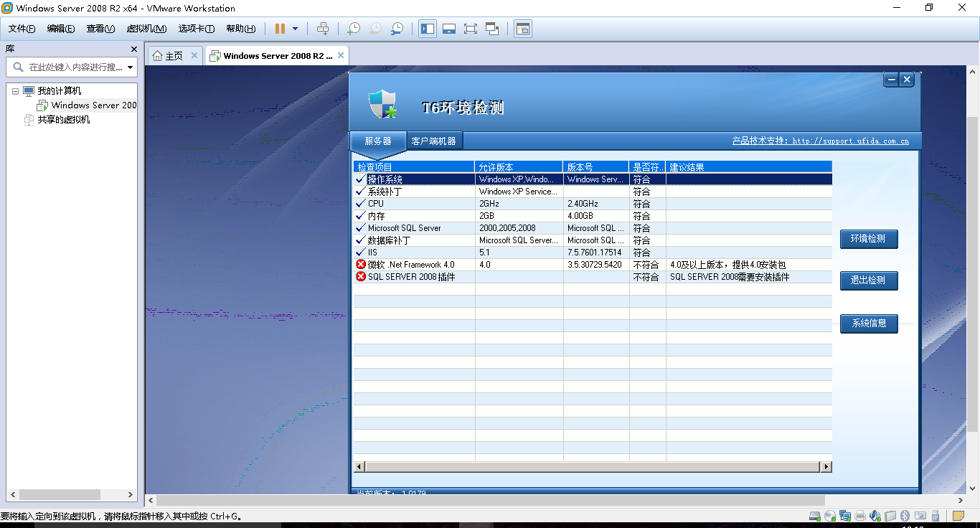Open the 虚拟机(M) menu
980x528 pixels.
146,29
